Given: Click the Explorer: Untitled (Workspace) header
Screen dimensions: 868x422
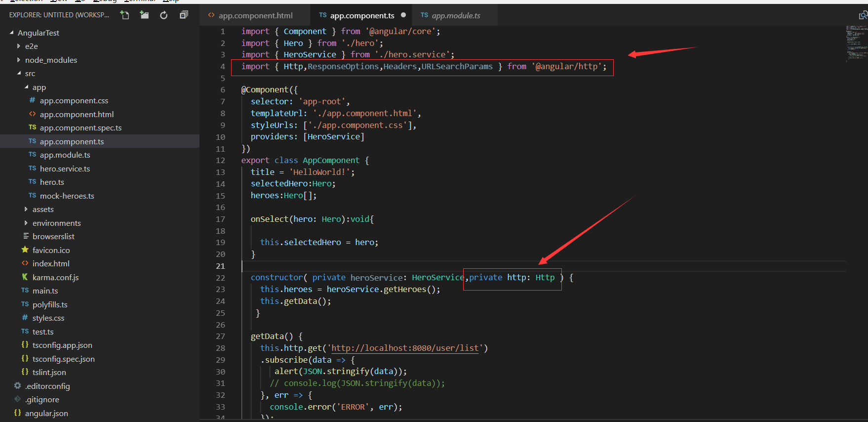Looking at the screenshot, I should (59, 15).
